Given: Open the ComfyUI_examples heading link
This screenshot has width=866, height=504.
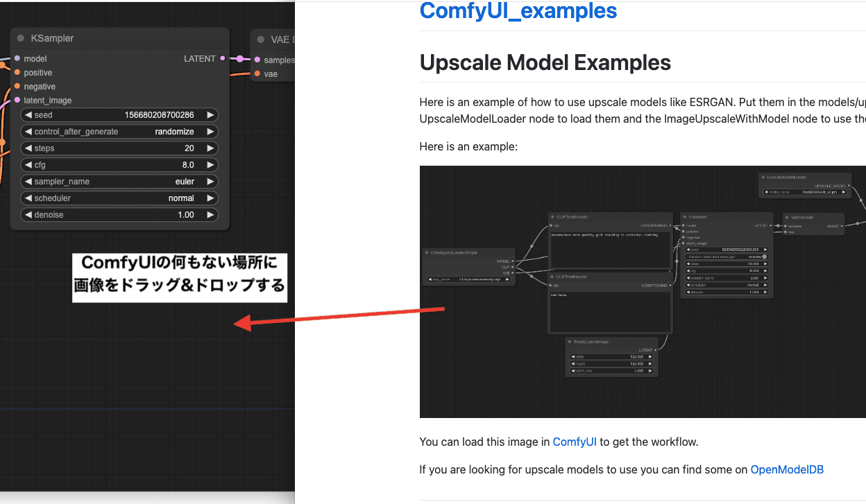Looking at the screenshot, I should click(518, 11).
